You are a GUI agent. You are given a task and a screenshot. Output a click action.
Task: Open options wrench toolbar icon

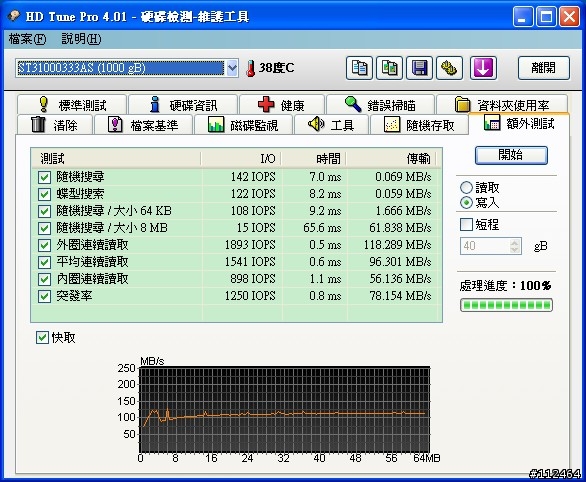click(450, 68)
